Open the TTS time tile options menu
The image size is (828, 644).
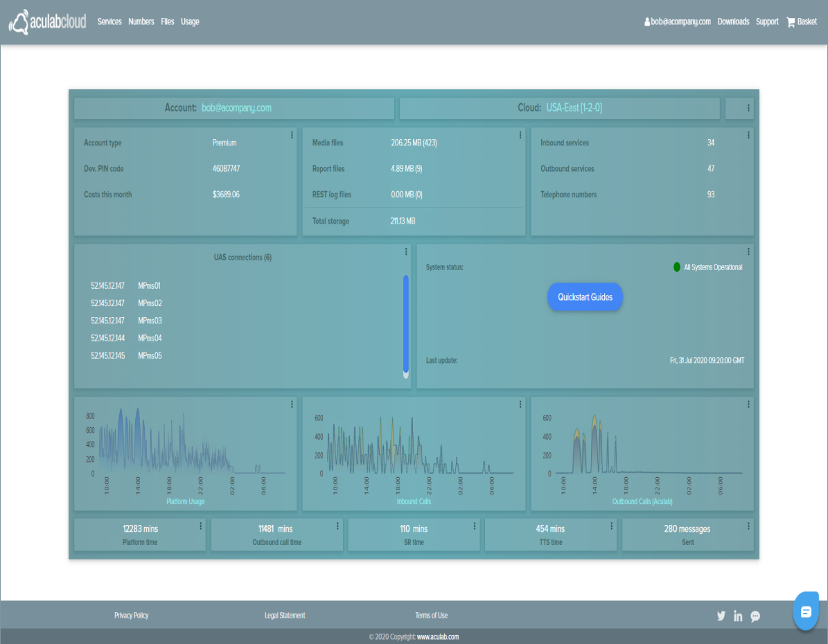coord(612,526)
